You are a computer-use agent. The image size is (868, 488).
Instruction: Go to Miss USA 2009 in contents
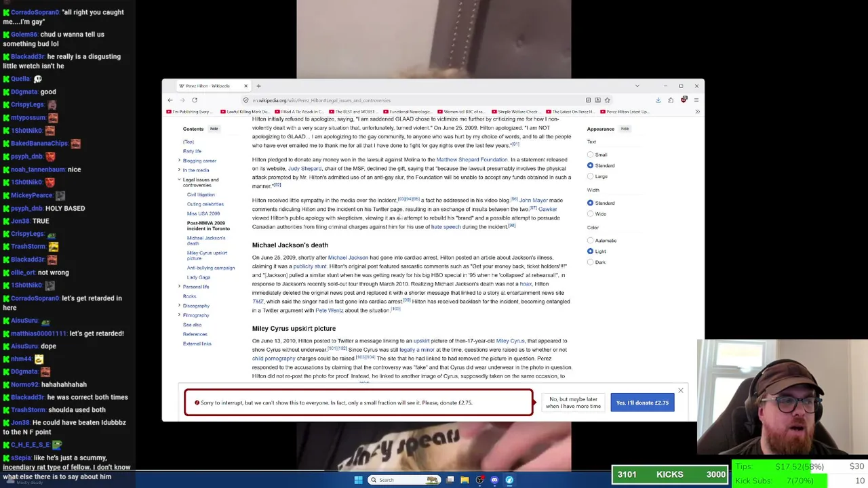pos(203,213)
